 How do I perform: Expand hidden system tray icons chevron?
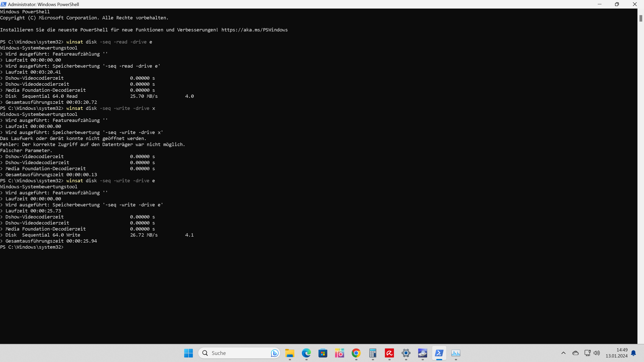point(563,353)
